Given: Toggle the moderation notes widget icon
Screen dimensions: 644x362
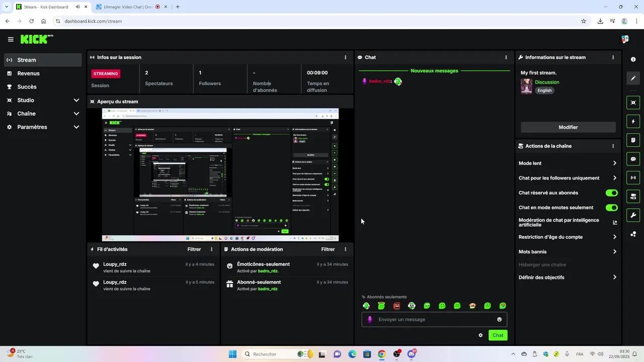Looking at the screenshot, I should click(633, 140).
